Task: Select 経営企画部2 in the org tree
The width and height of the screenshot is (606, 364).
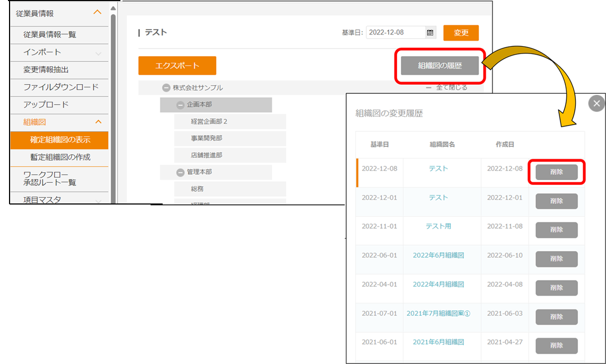Action: [209, 121]
